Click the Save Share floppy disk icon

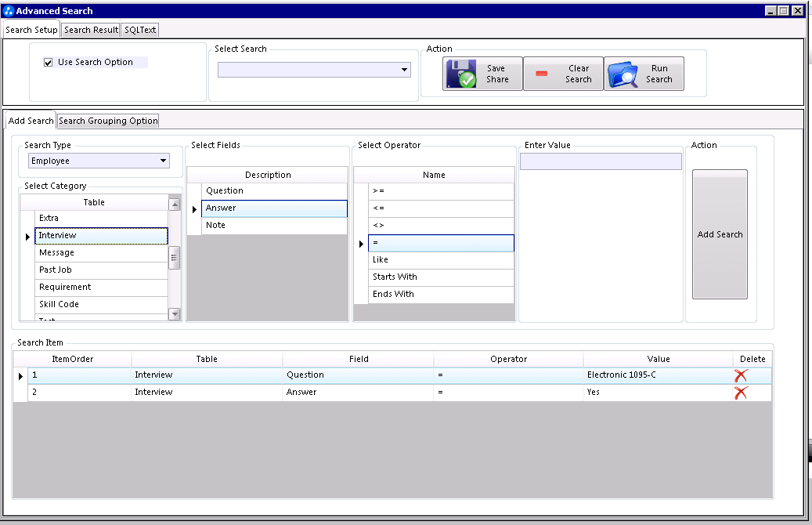point(461,74)
